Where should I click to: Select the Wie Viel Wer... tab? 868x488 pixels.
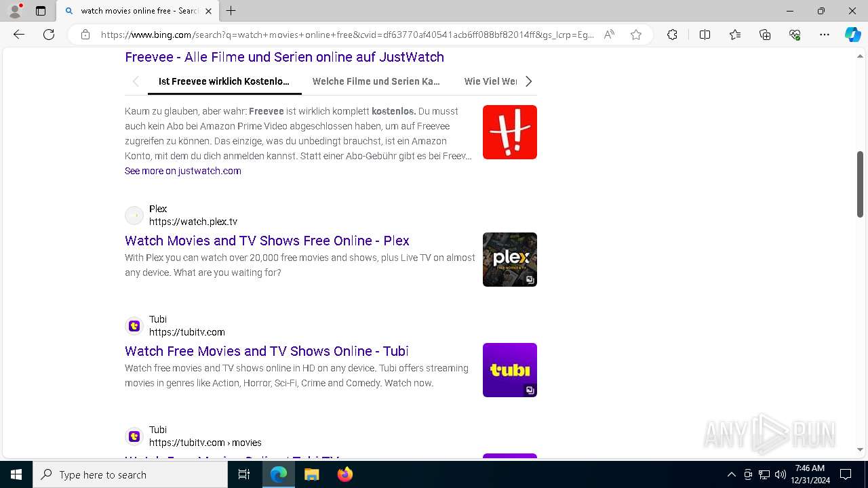491,81
